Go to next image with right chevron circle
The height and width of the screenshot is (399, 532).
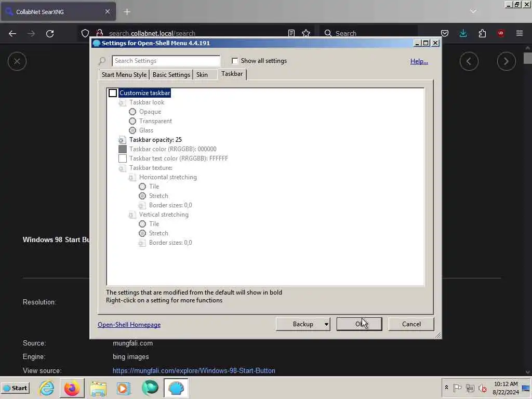coord(506,61)
